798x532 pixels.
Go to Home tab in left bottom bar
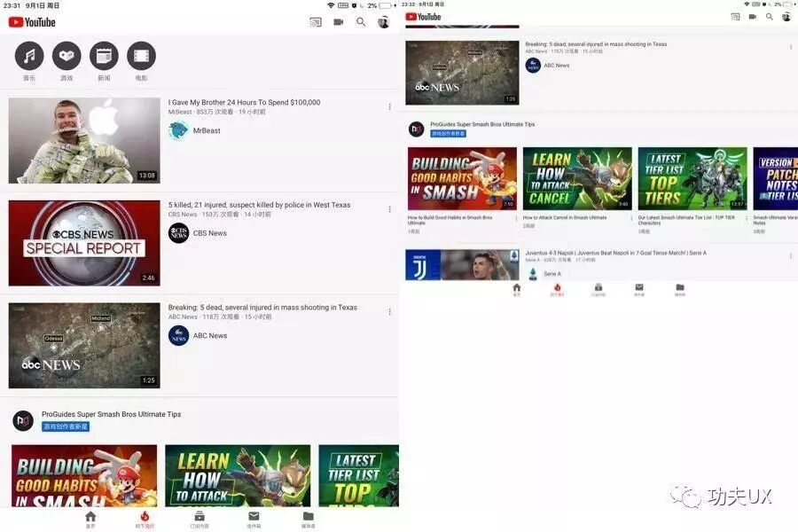(x=90, y=520)
